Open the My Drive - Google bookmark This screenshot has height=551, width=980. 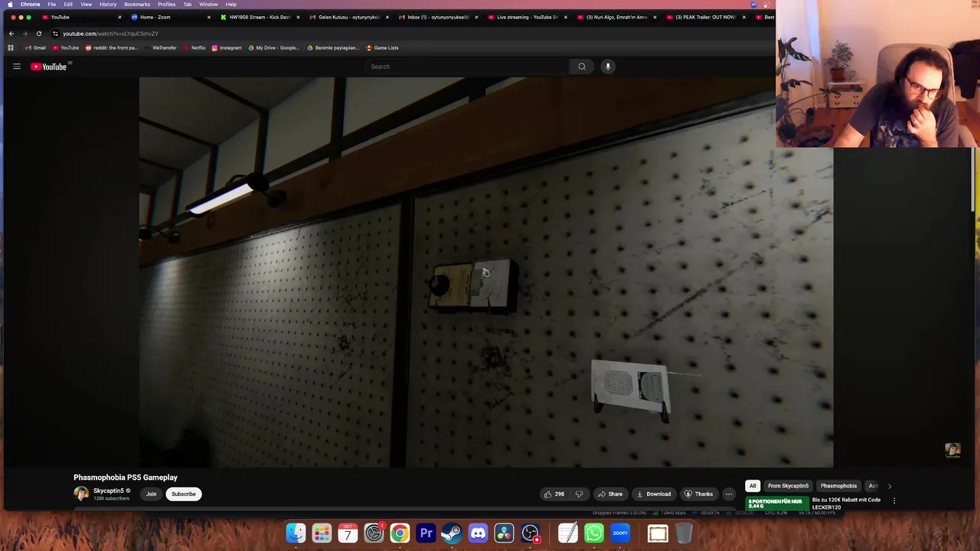[x=274, y=47]
